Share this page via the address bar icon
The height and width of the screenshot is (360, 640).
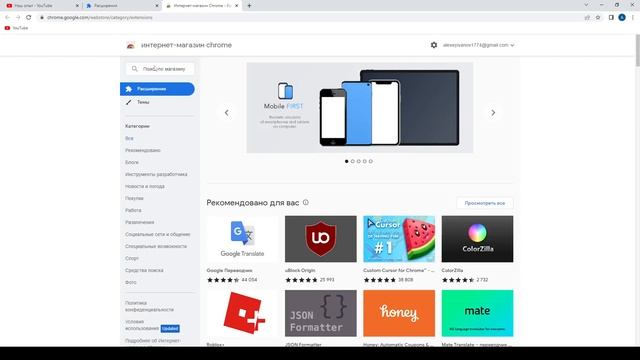587,18
